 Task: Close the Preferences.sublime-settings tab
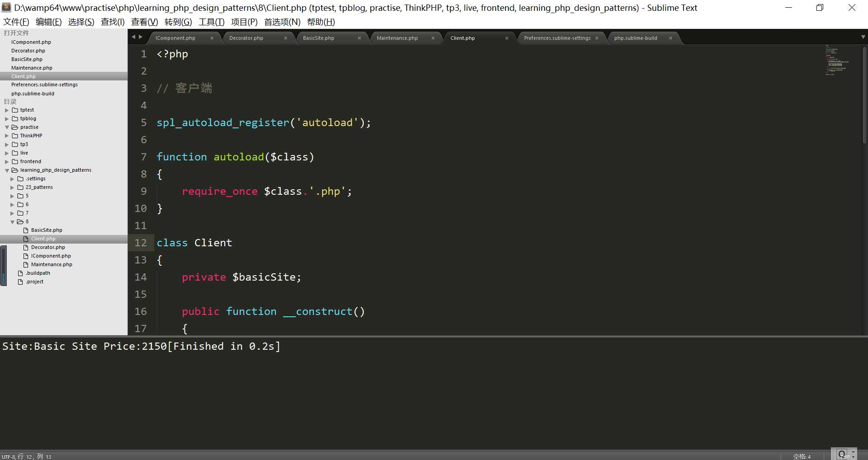click(597, 38)
